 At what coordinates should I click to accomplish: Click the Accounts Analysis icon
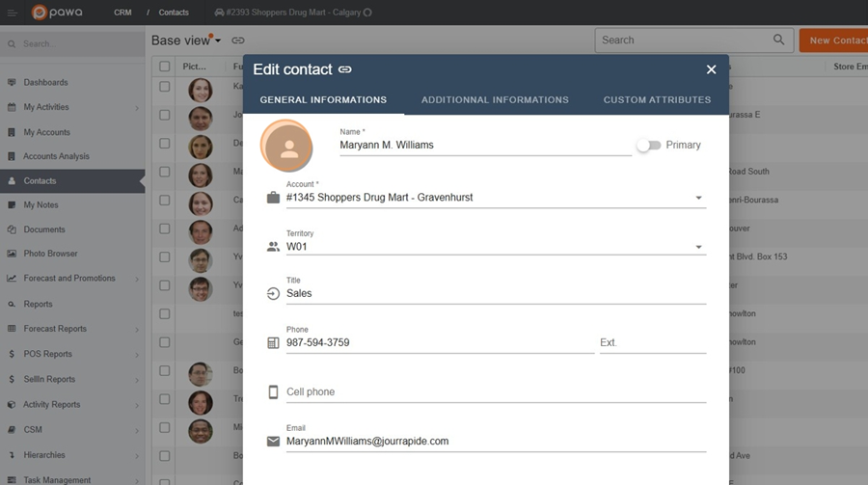coord(12,156)
